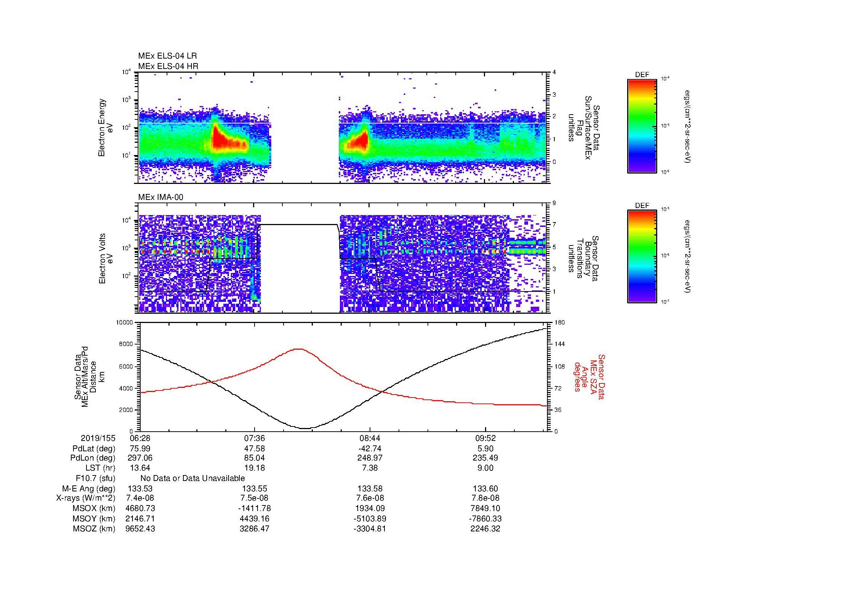Click MSOX value 1934.09

(x=370, y=509)
